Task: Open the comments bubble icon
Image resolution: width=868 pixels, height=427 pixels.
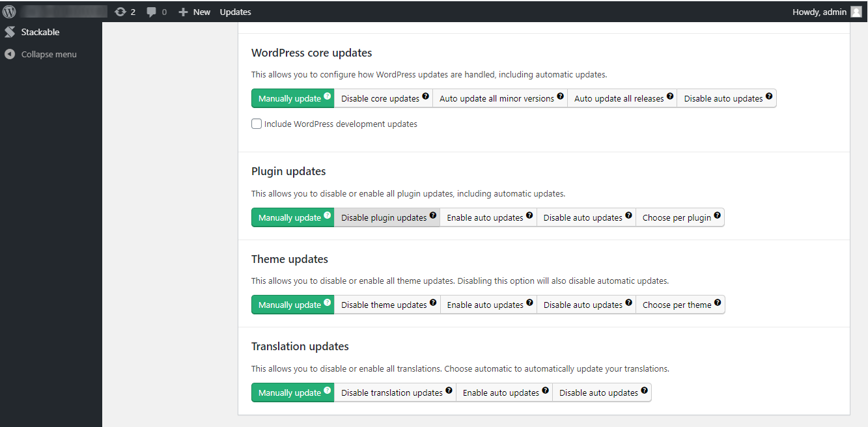Action: coord(152,12)
